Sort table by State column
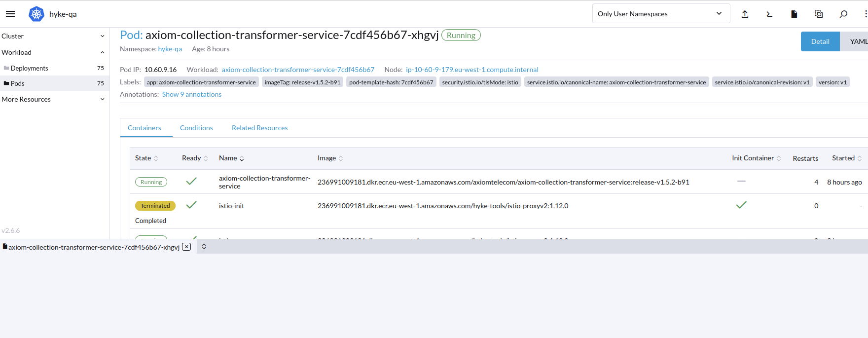The image size is (868, 338). click(x=146, y=158)
